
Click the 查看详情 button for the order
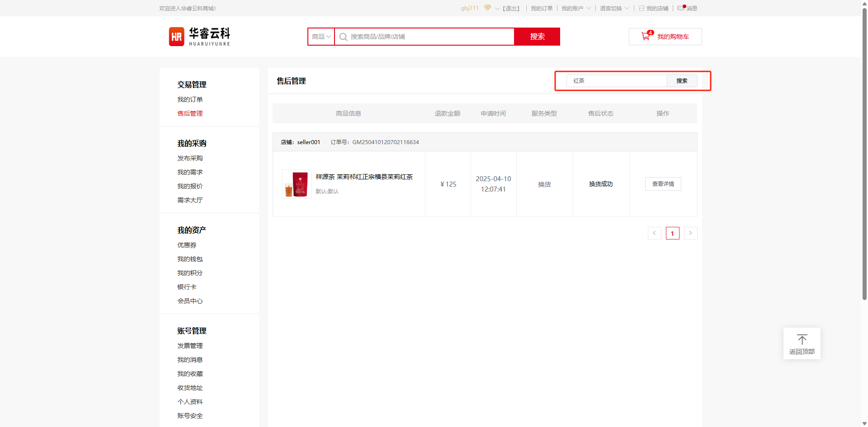[x=663, y=184]
